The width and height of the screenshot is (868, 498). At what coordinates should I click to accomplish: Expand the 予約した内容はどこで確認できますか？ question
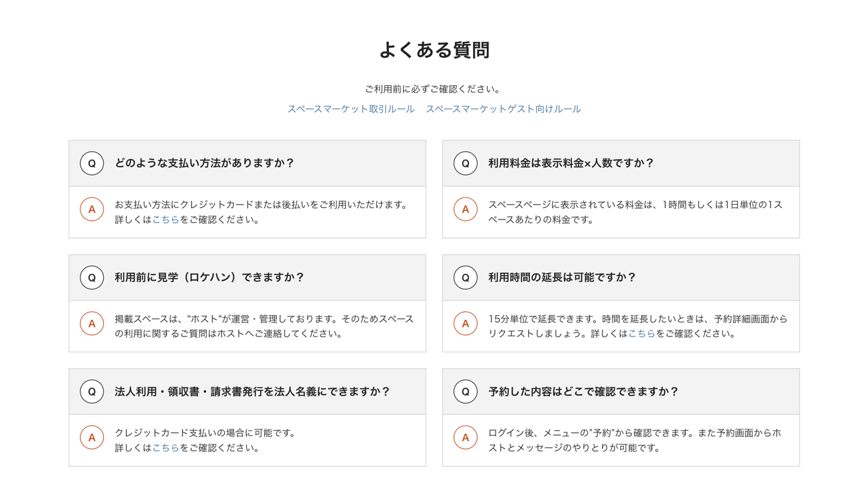621,392
